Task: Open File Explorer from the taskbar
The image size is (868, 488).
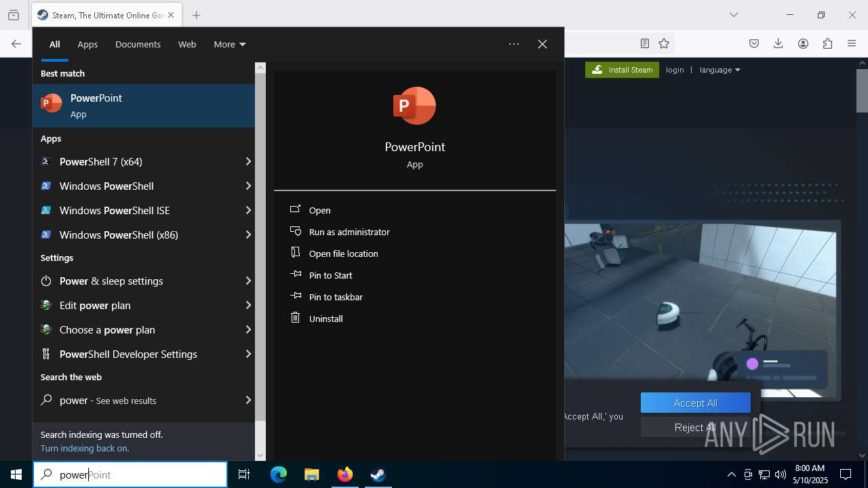Action: (311, 474)
